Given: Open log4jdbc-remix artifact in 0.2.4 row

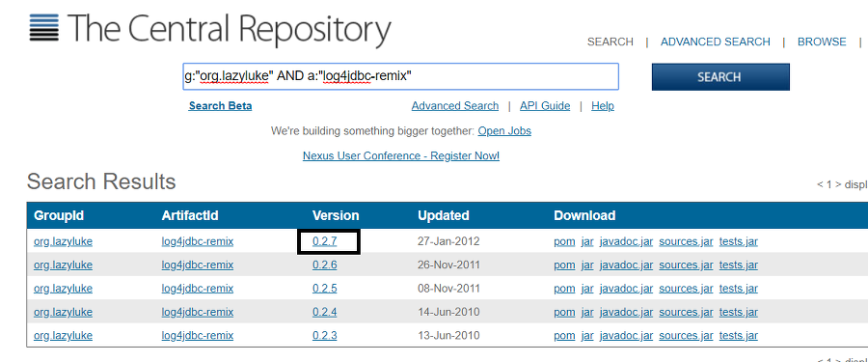Looking at the screenshot, I should 198,312.
